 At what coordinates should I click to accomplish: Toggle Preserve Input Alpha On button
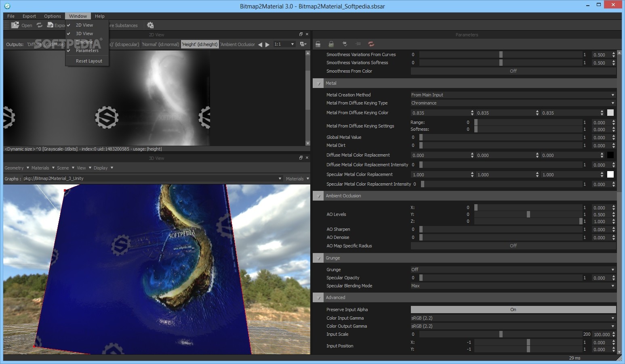pos(513,310)
